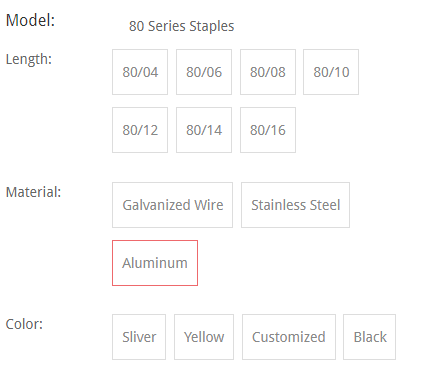
Task: Pick the 80/16 length option
Action: 268,130
